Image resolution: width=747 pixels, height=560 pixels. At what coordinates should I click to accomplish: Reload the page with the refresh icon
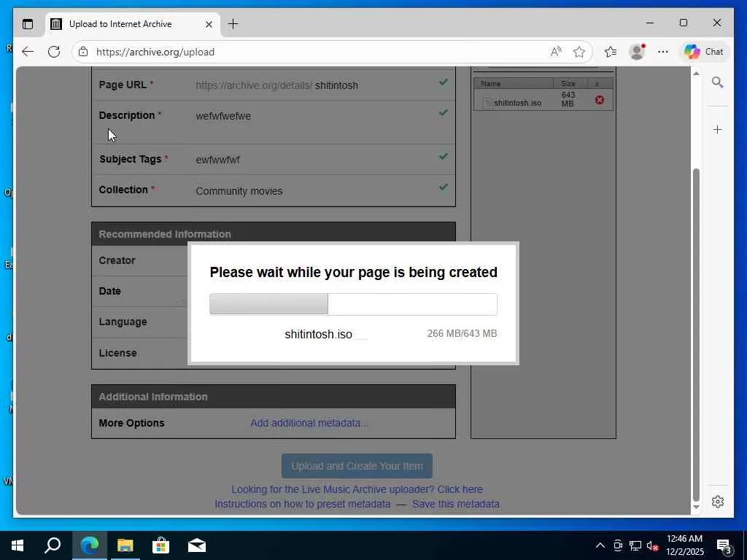[54, 52]
